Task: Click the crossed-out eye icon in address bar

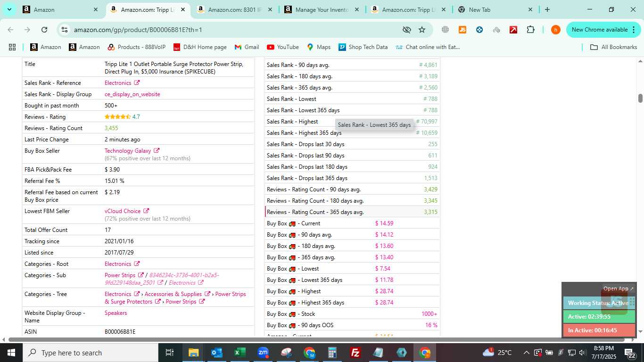Action: [x=406, y=30]
